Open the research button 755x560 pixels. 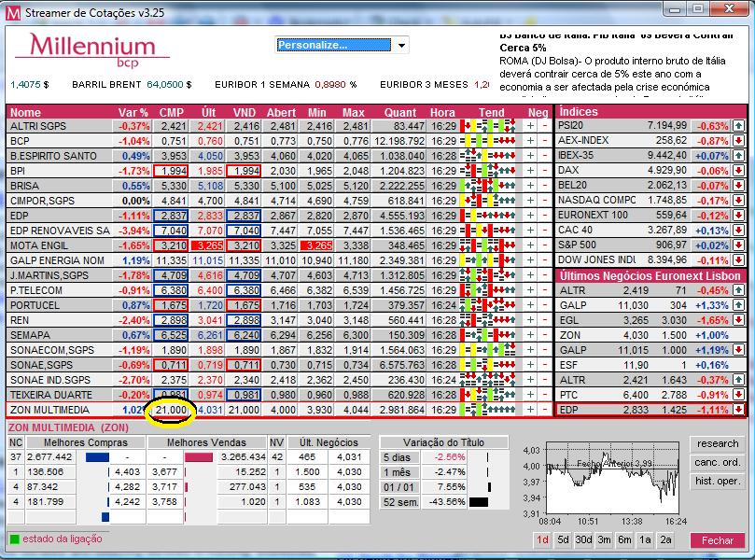point(717,444)
